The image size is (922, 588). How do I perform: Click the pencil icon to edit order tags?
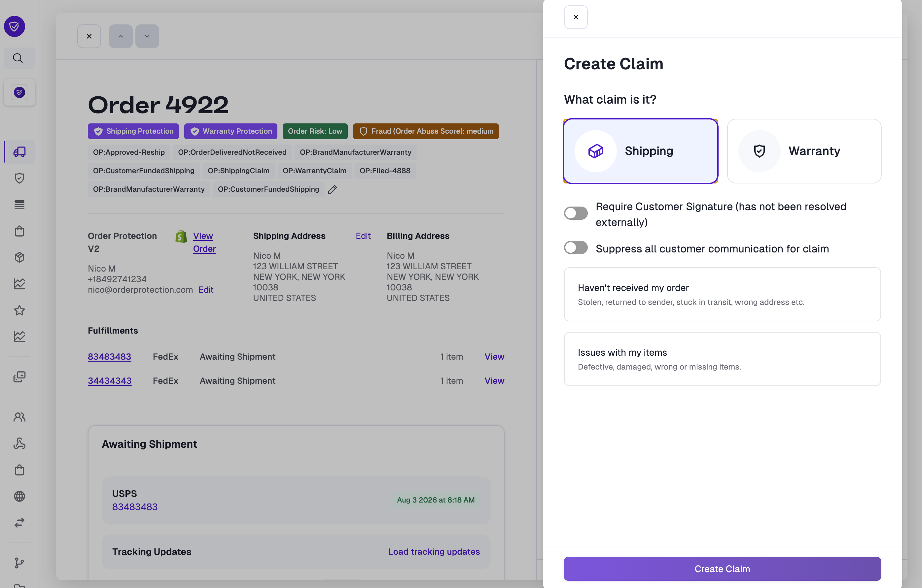pyautogui.click(x=332, y=189)
